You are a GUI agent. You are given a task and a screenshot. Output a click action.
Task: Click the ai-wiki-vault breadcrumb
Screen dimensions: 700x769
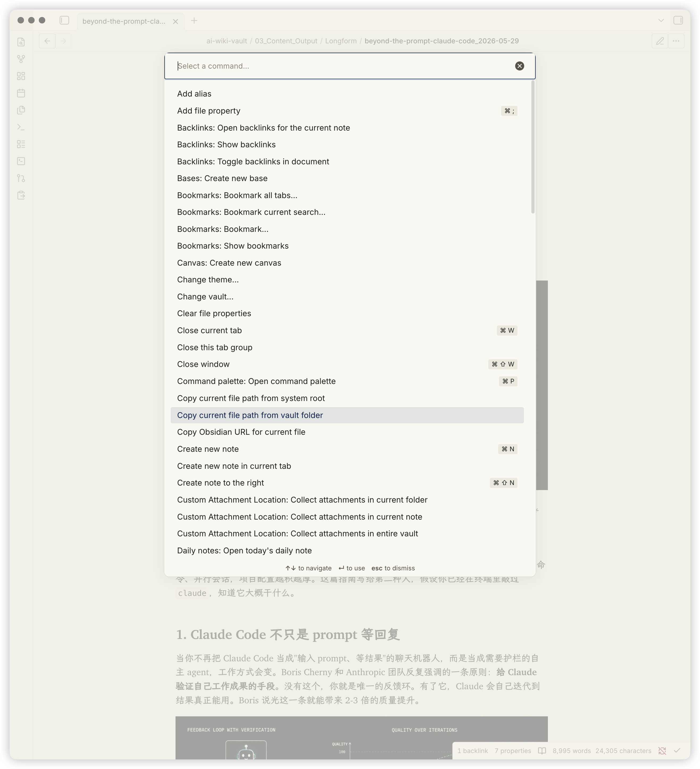(227, 41)
